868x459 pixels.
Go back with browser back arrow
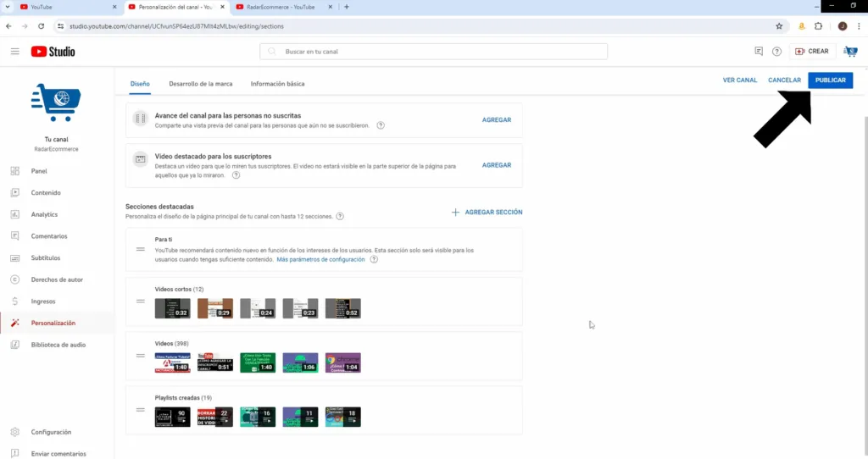tap(8, 26)
